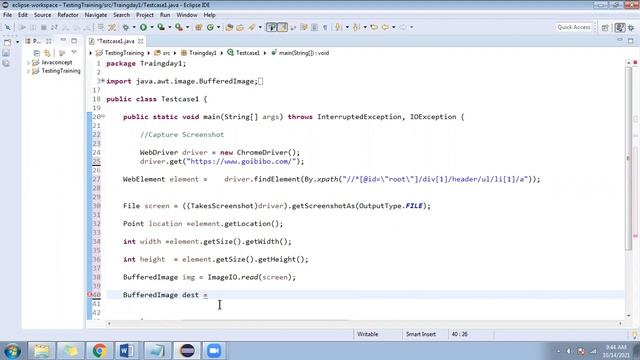Click the Terminate stop icon

[44, 27]
